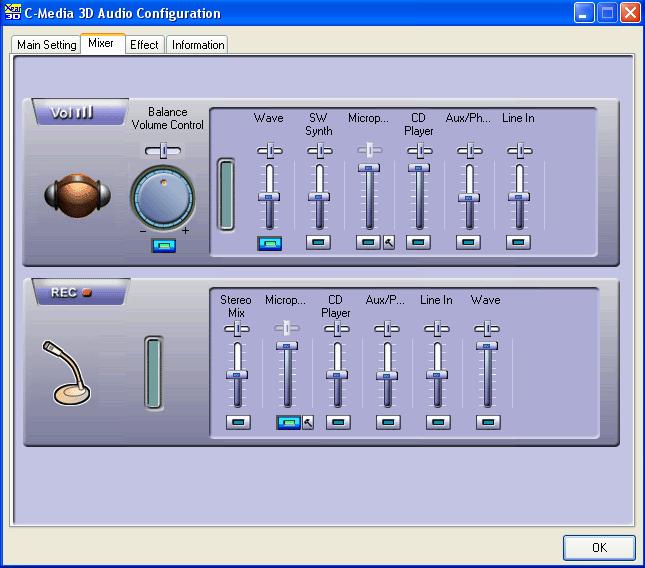Click the playback Wave balance slider
This screenshot has width=645, height=568.
point(270,151)
